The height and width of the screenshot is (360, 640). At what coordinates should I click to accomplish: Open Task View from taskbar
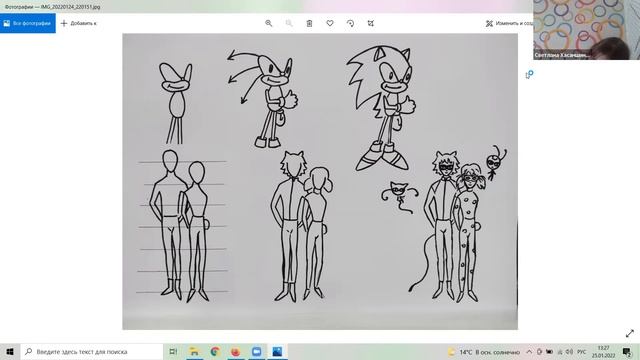pyautogui.click(x=173, y=351)
